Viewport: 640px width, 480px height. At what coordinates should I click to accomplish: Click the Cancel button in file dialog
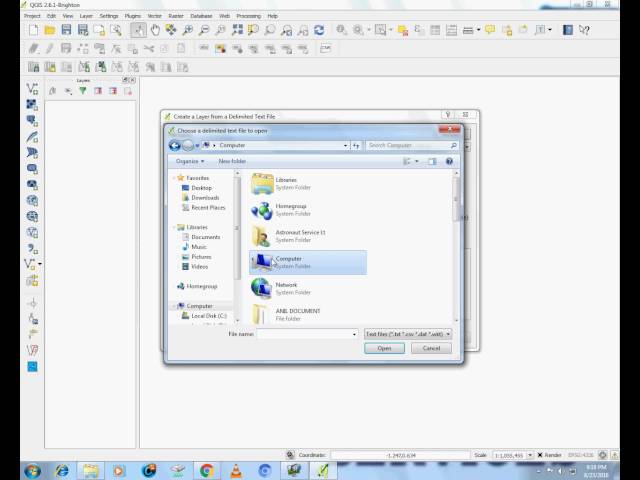(431, 348)
